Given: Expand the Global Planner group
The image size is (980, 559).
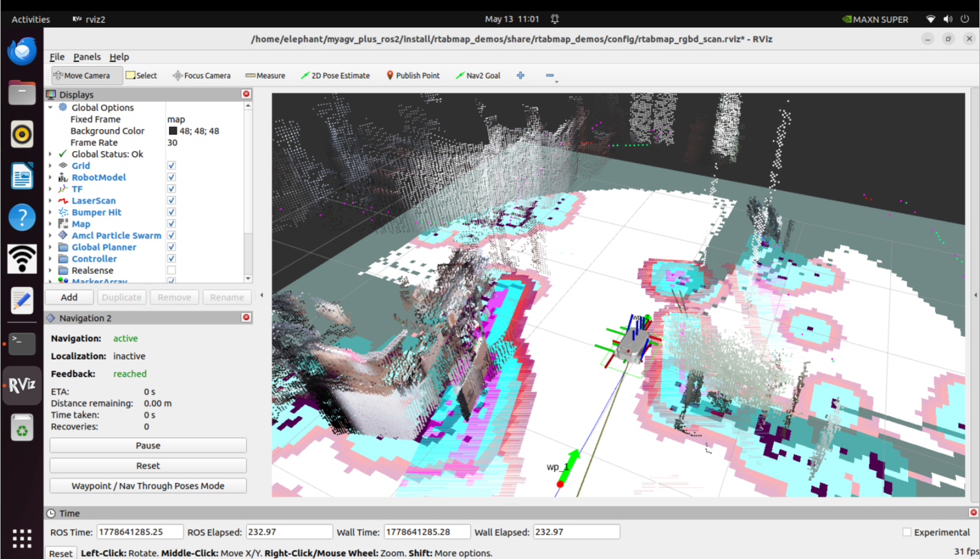Looking at the screenshot, I should pos(50,247).
